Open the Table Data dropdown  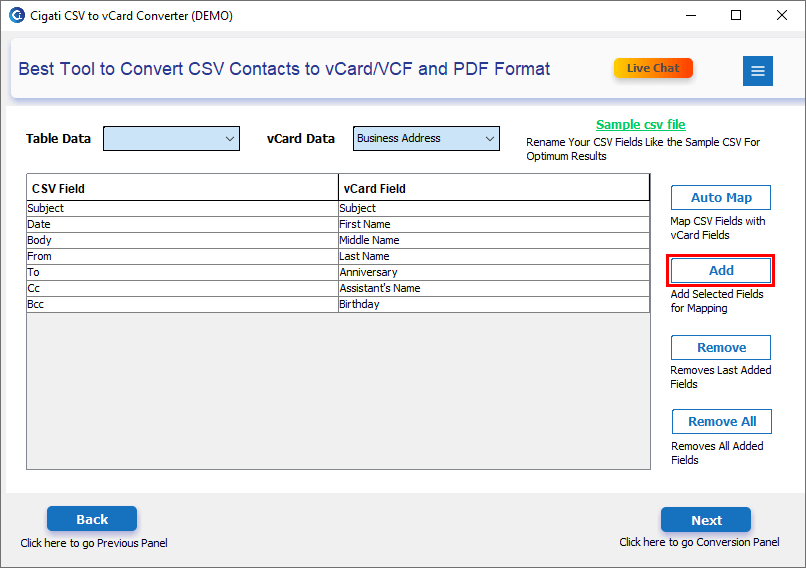[x=171, y=138]
